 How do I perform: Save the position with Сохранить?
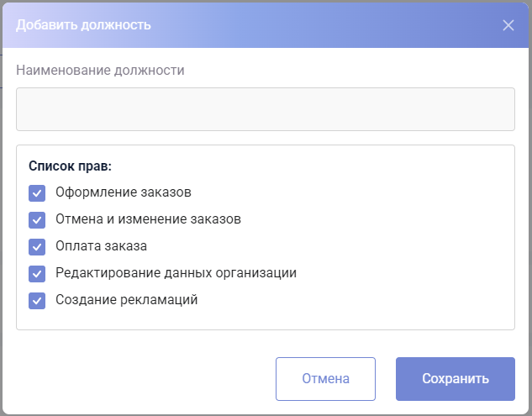pyautogui.click(x=456, y=379)
